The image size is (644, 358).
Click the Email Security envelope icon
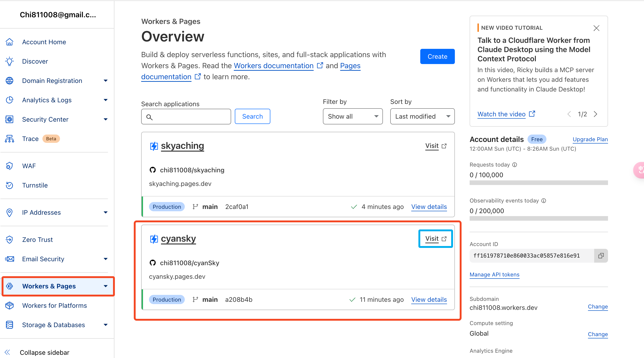tap(9, 259)
